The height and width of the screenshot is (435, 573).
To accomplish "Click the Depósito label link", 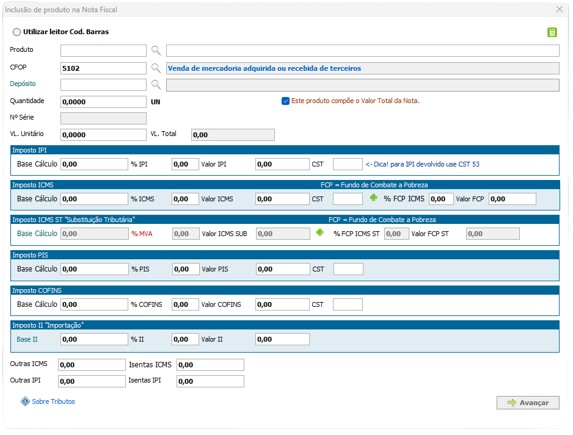I will point(23,84).
